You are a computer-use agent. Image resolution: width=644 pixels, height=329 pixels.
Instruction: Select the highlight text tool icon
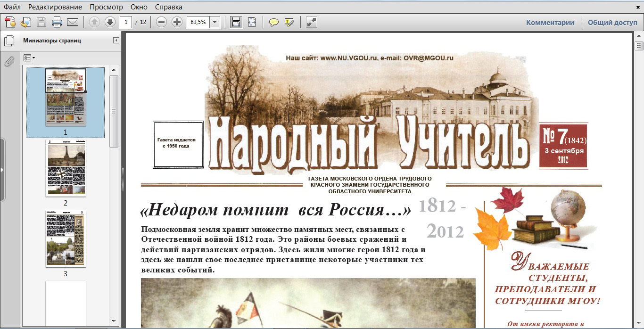pos(289,22)
